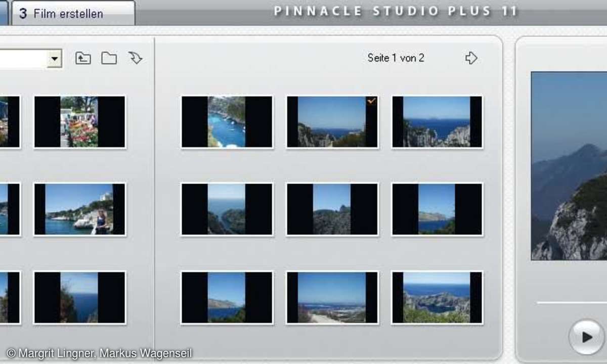Select top-right thumbnail of white cliffs and sea
The image size is (607, 364).
pyautogui.click(x=438, y=122)
